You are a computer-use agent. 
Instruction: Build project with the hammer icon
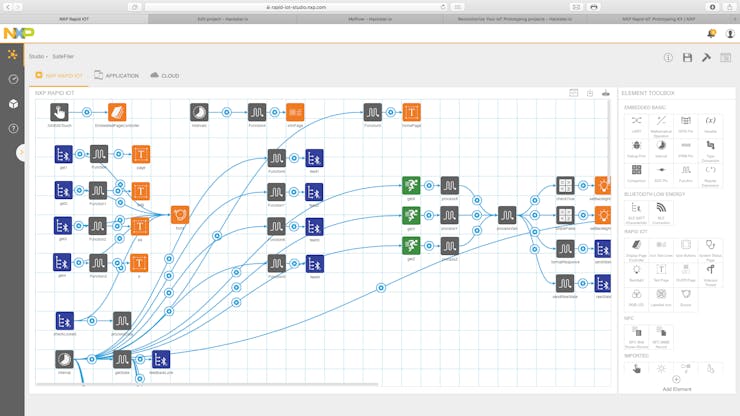click(x=706, y=58)
